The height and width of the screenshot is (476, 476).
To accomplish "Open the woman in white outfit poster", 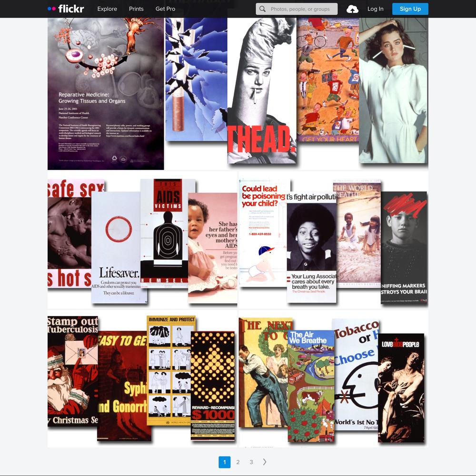I will click(394, 90).
